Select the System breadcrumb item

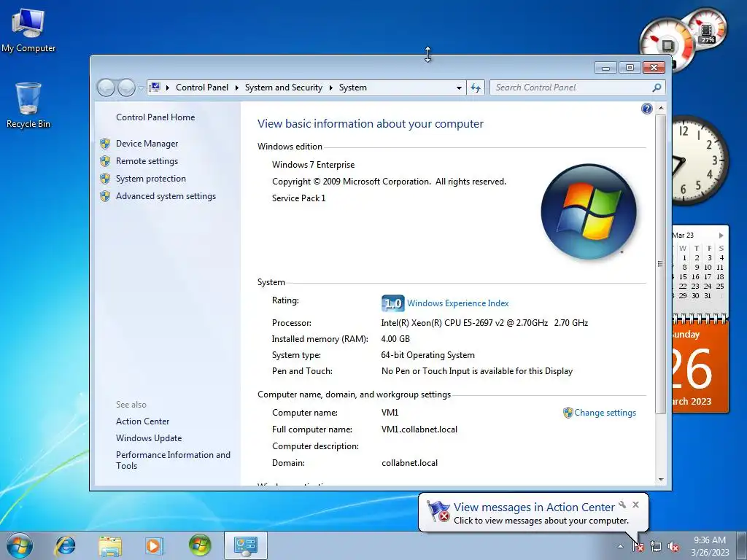(x=352, y=87)
